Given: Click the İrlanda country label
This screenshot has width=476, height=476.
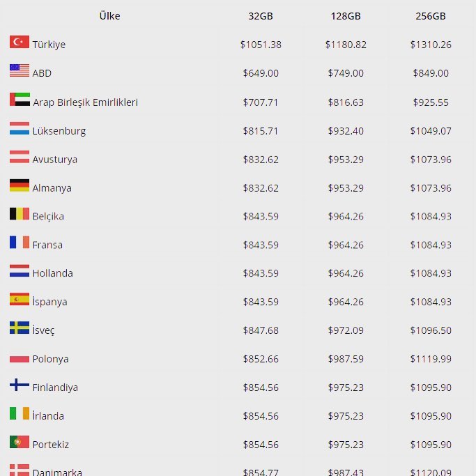Looking at the screenshot, I should click(48, 415).
